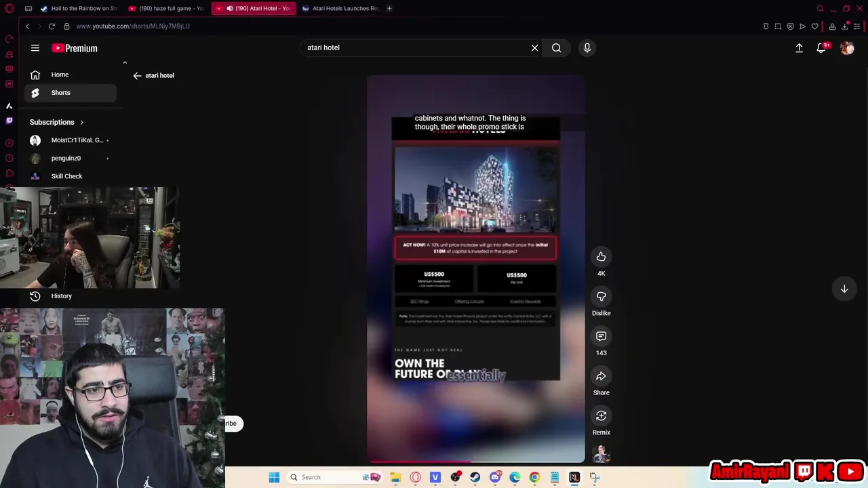868x488 pixels.
Task: Open the Opera GX main menu
Action: (9, 8)
